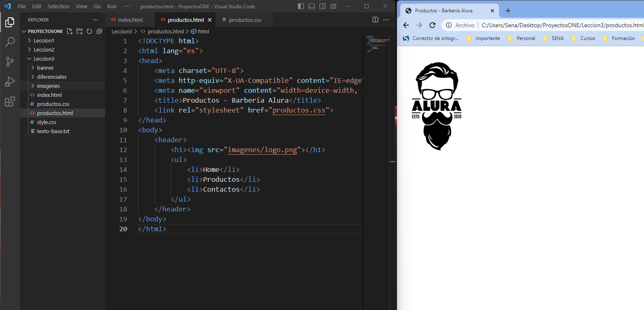This screenshot has height=310, width=644.
Task: Open productos.html from the Explorer tree
Action: tap(62, 113)
